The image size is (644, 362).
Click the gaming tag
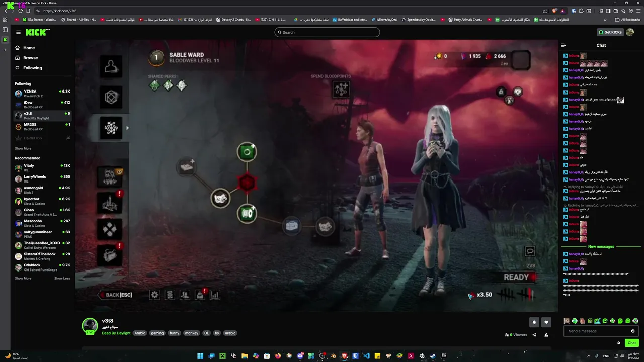(157, 333)
